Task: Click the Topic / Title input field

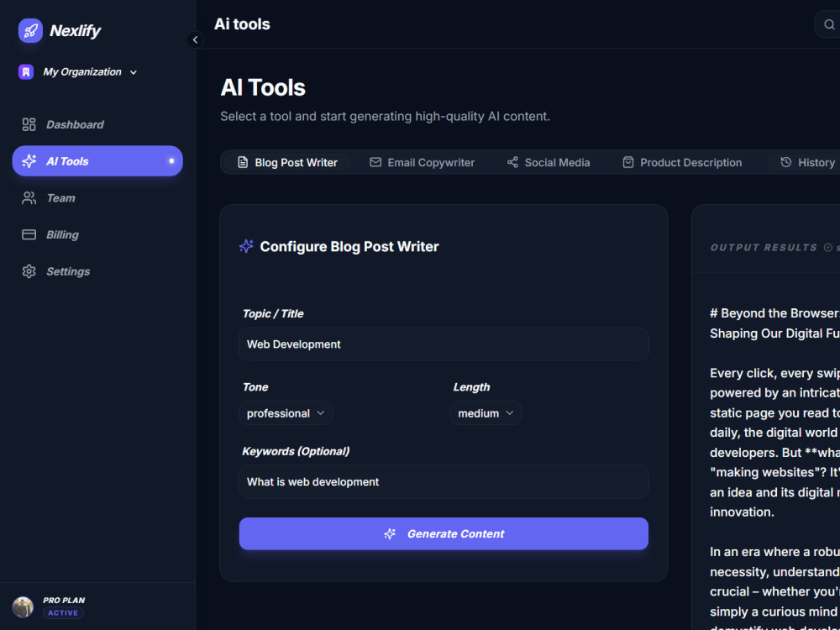Action: 444,344
